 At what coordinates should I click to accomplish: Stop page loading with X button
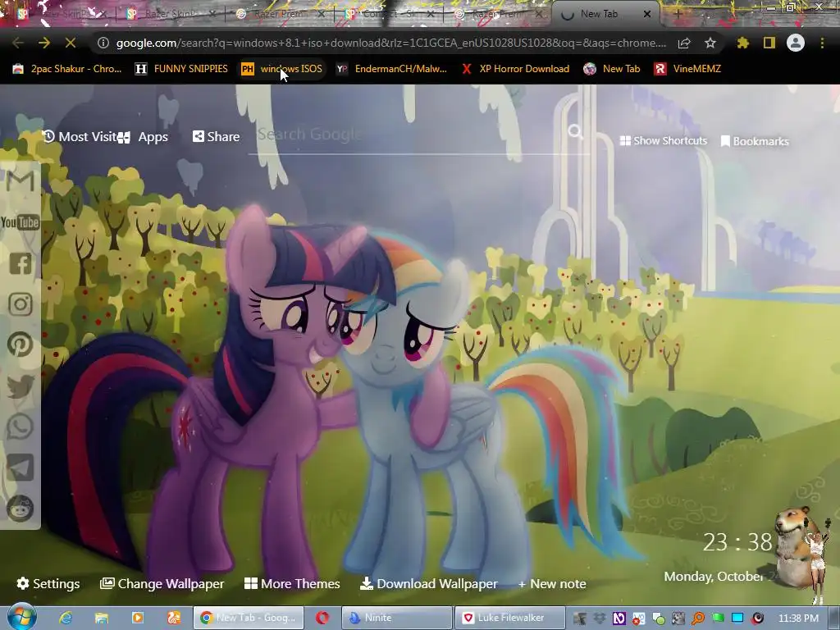click(x=71, y=43)
